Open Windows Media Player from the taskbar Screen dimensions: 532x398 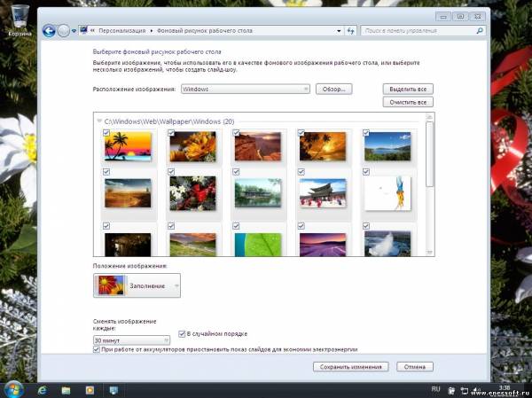(x=90, y=390)
